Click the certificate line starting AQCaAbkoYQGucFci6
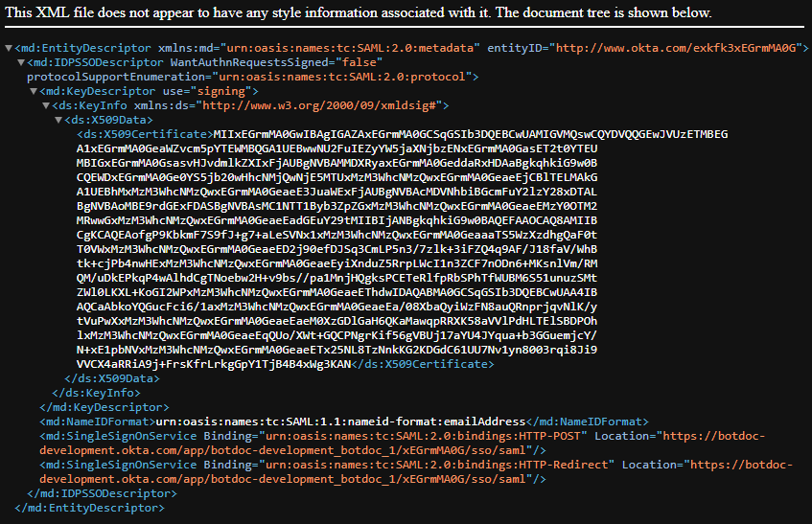 click(336, 307)
